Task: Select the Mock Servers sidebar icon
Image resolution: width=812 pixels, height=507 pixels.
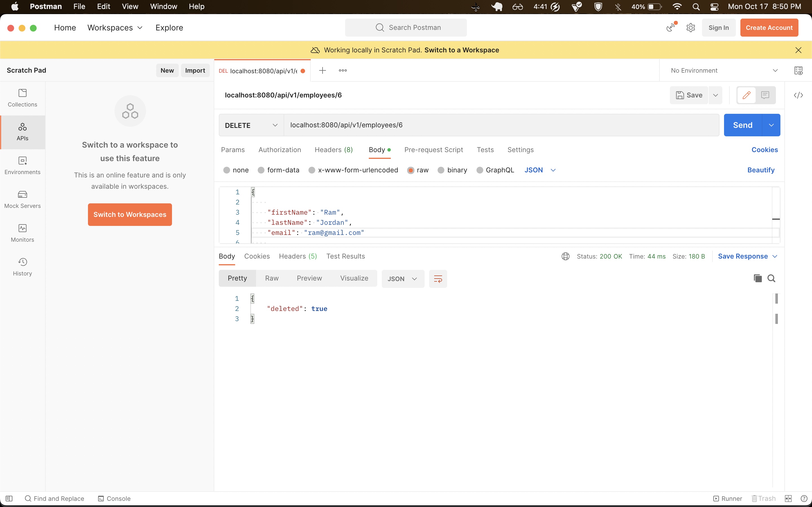Action: [22, 199]
